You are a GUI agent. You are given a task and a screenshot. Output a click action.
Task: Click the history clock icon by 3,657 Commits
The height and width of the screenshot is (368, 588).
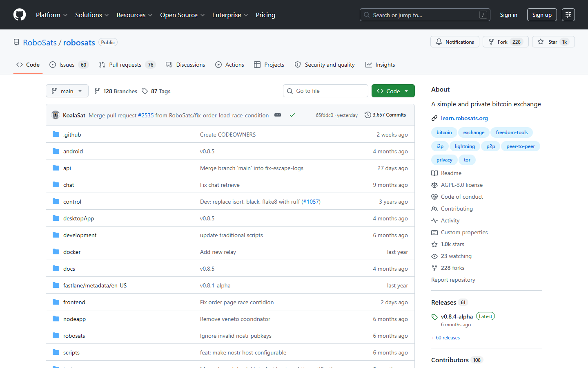pos(368,115)
